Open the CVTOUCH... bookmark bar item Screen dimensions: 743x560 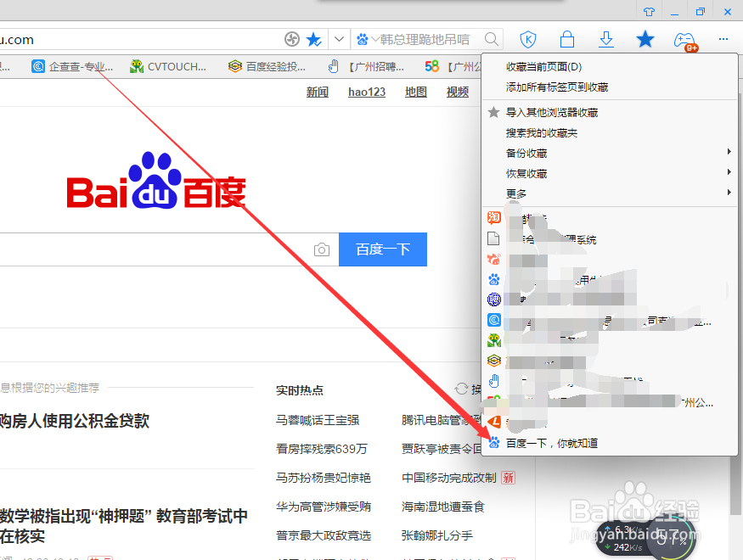tap(168, 67)
